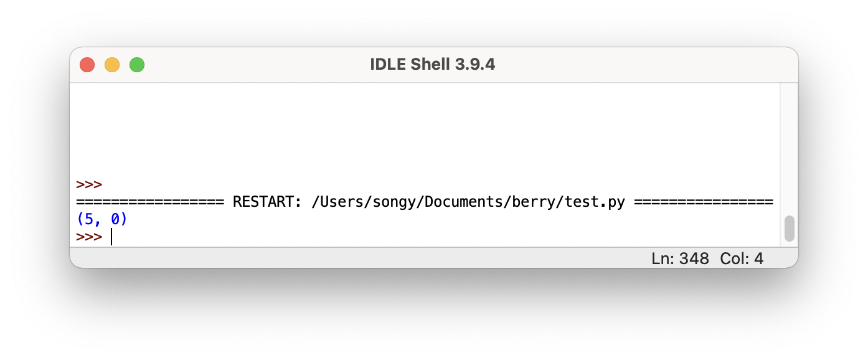Click the scrollbar track above the thumb
The image size is (868, 360).
(x=790, y=149)
